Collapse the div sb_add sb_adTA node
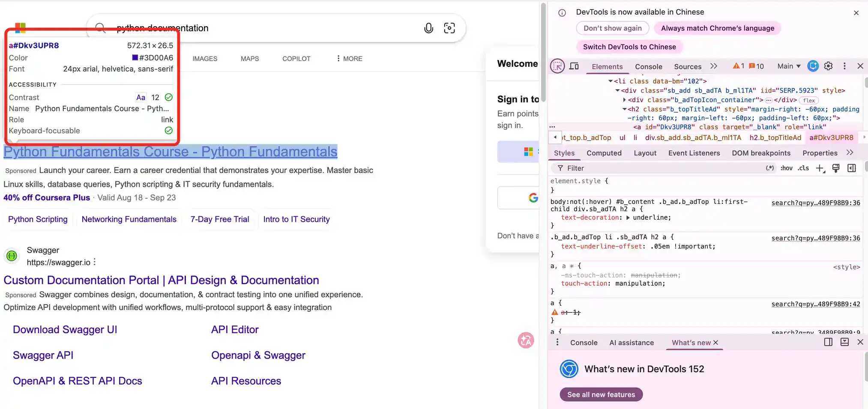The width and height of the screenshot is (868, 409). 618,90
